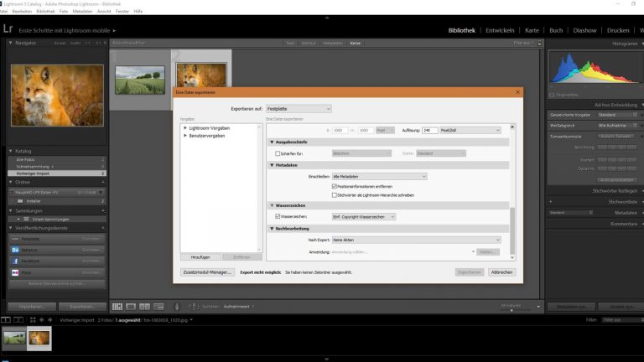Select the landscape field thumbnail in the grid
The height and width of the screenshot is (362, 644).
point(140,80)
